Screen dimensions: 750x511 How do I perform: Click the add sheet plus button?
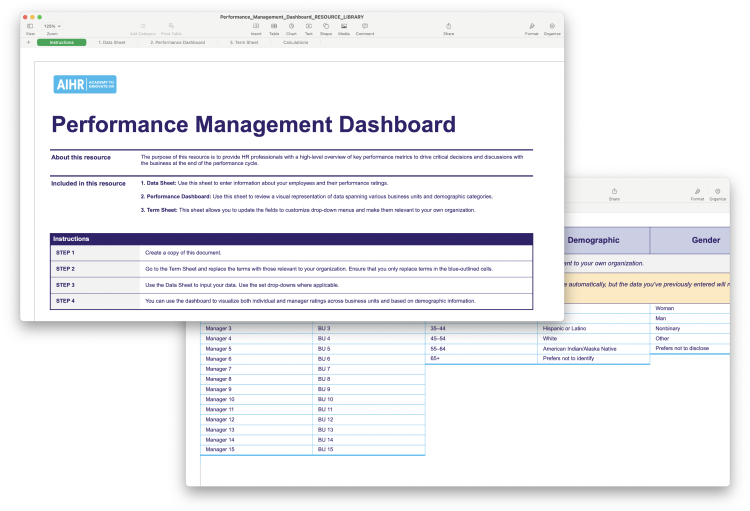click(28, 43)
